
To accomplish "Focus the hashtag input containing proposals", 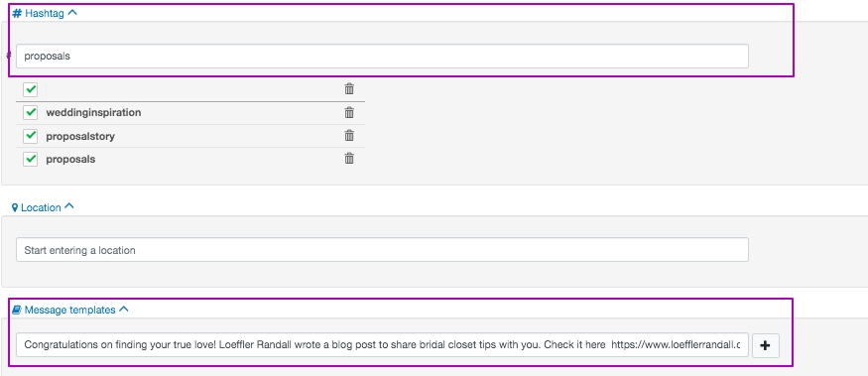I will point(382,56).
